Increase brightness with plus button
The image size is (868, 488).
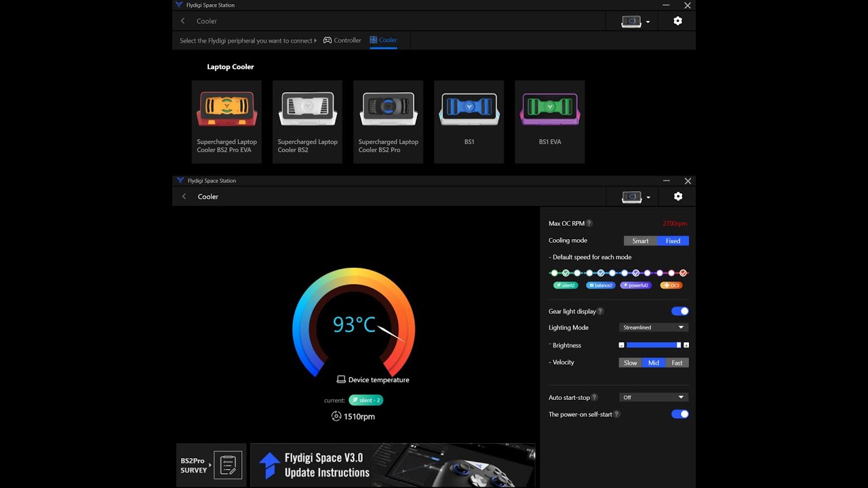point(686,345)
